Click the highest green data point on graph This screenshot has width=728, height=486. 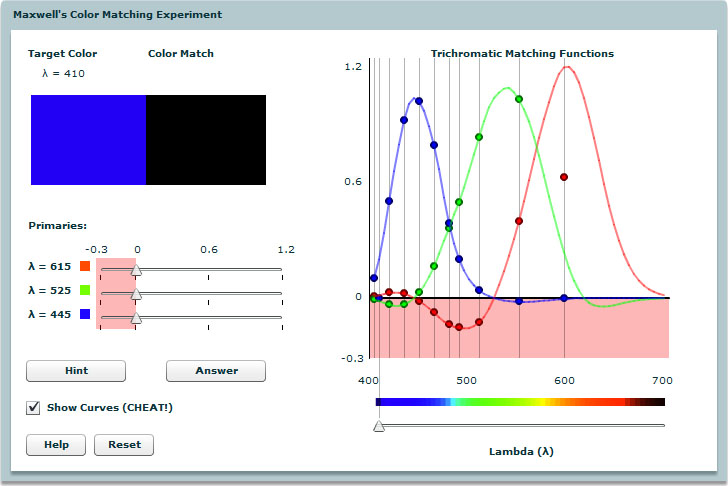point(519,99)
